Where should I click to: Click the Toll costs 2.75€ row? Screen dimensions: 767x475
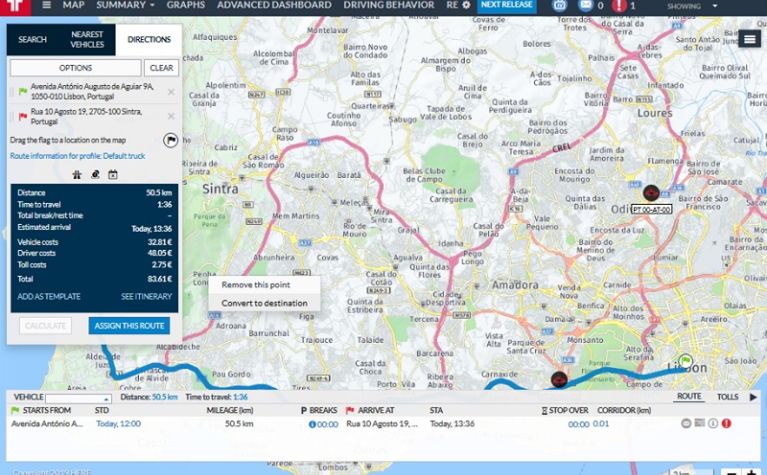pos(94,265)
